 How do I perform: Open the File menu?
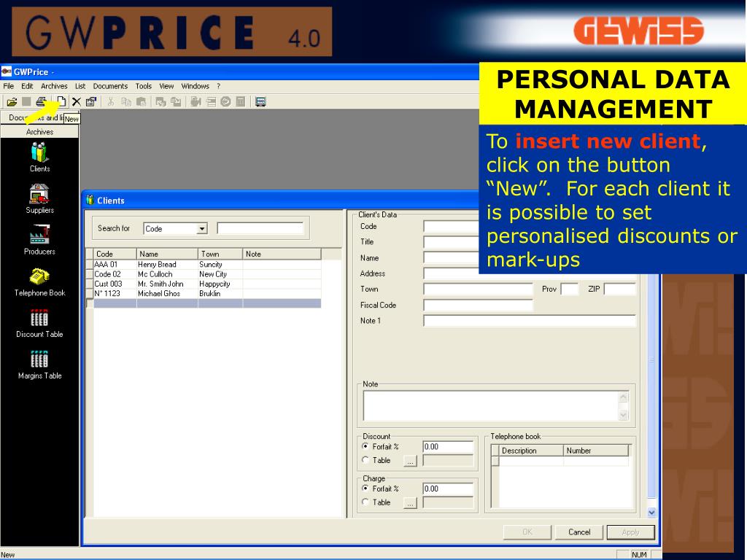(9, 86)
